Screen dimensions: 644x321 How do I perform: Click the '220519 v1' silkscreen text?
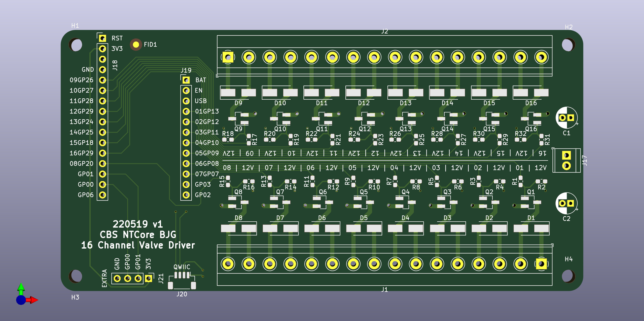pyautogui.click(x=138, y=224)
